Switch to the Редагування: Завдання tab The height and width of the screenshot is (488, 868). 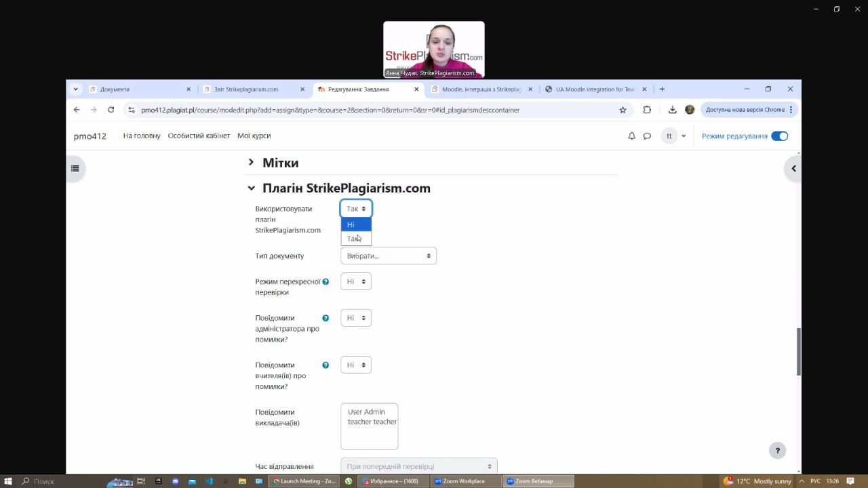click(366, 89)
